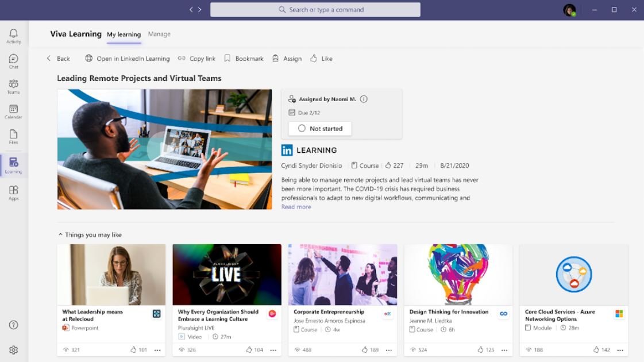Open Settings gear at bottom left
The height and width of the screenshot is (362, 644).
point(14,350)
